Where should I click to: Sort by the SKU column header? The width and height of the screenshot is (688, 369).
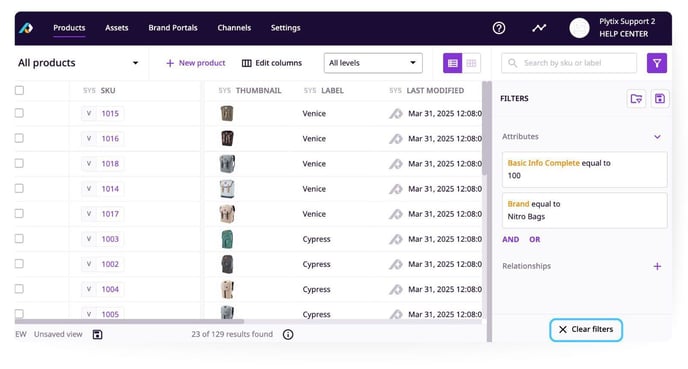108,91
